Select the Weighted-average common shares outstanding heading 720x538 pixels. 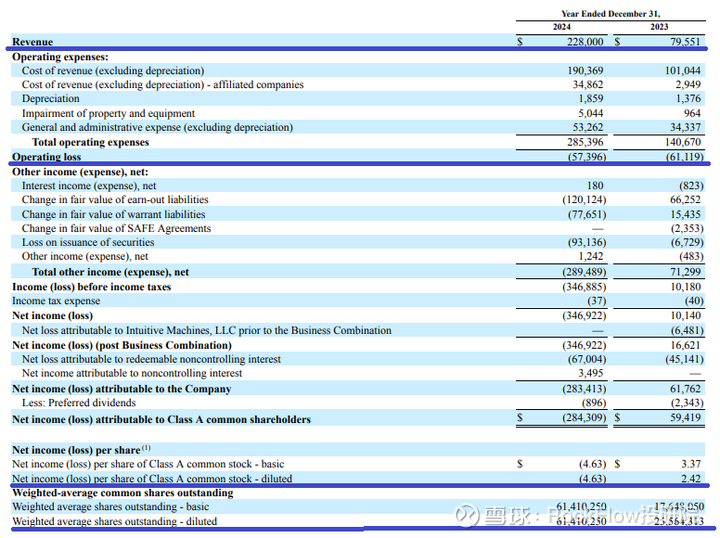coord(122,492)
